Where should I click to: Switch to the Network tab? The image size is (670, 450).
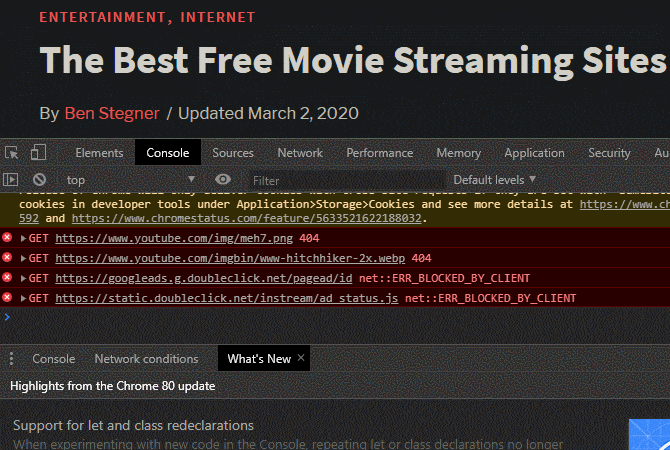pyautogui.click(x=300, y=153)
